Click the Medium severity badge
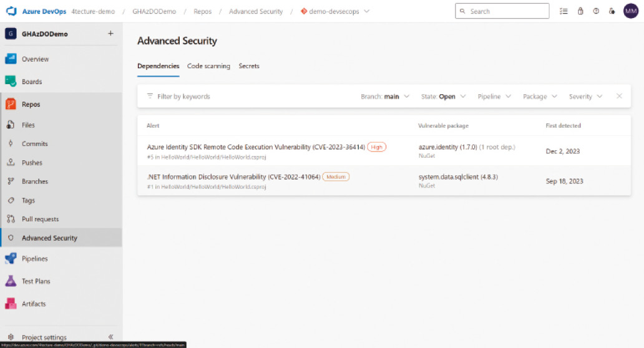644x348 pixels. [x=336, y=177]
